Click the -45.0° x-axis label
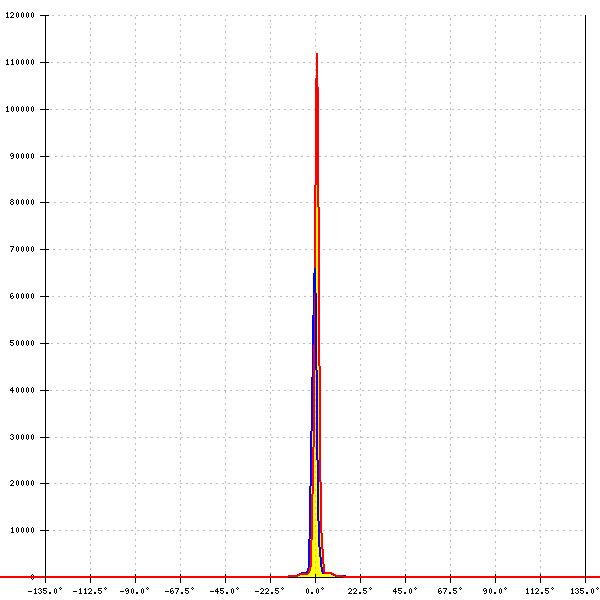 point(225,591)
